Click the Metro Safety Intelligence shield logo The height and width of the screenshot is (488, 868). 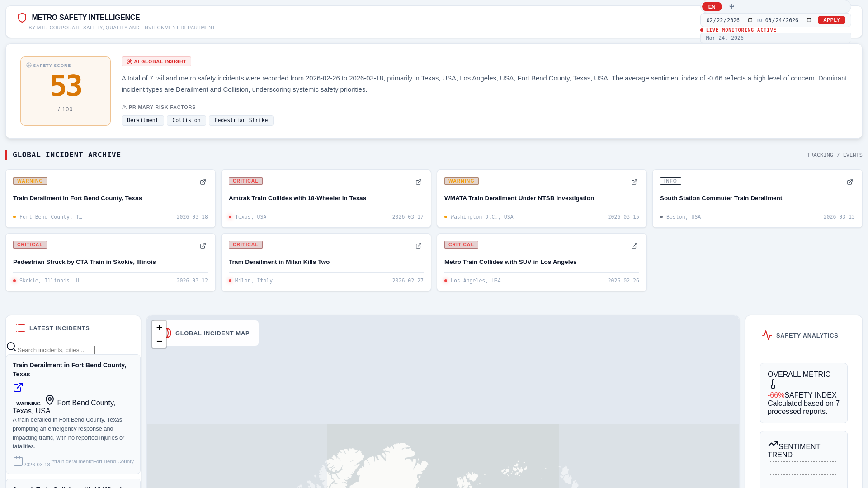point(22,18)
